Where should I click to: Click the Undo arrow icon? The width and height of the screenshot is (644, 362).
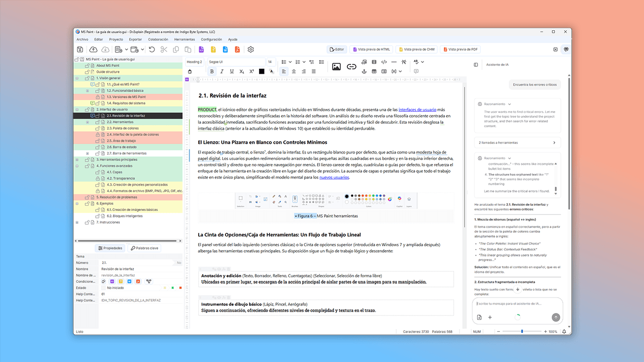coord(152,50)
